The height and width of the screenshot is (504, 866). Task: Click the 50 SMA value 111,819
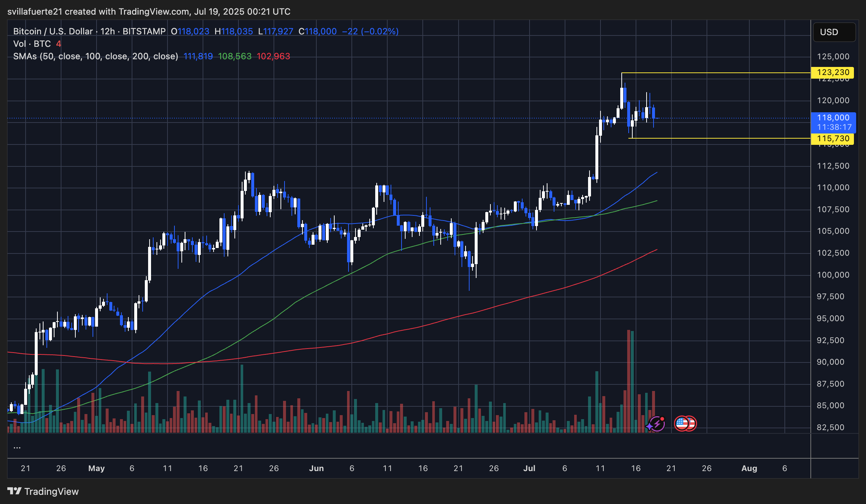click(198, 56)
